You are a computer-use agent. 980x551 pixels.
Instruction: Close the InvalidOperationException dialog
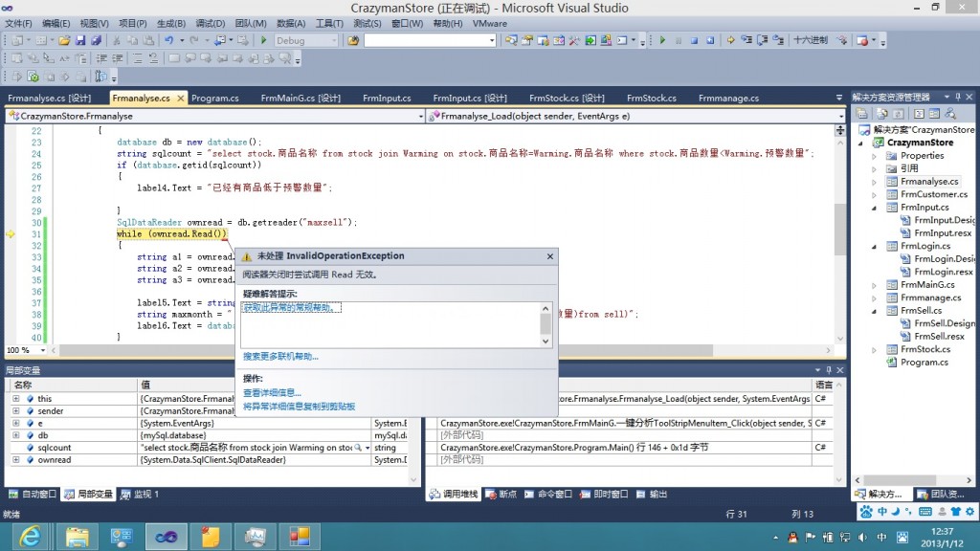point(550,256)
